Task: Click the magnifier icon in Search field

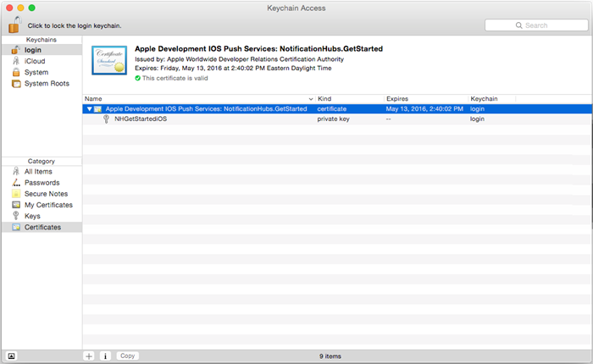Action: coord(518,25)
